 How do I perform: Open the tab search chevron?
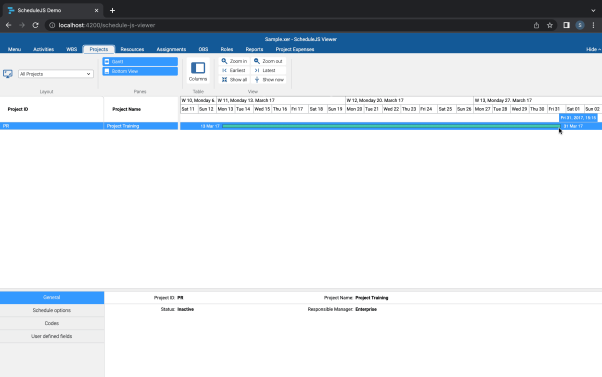tap(593, 10)
